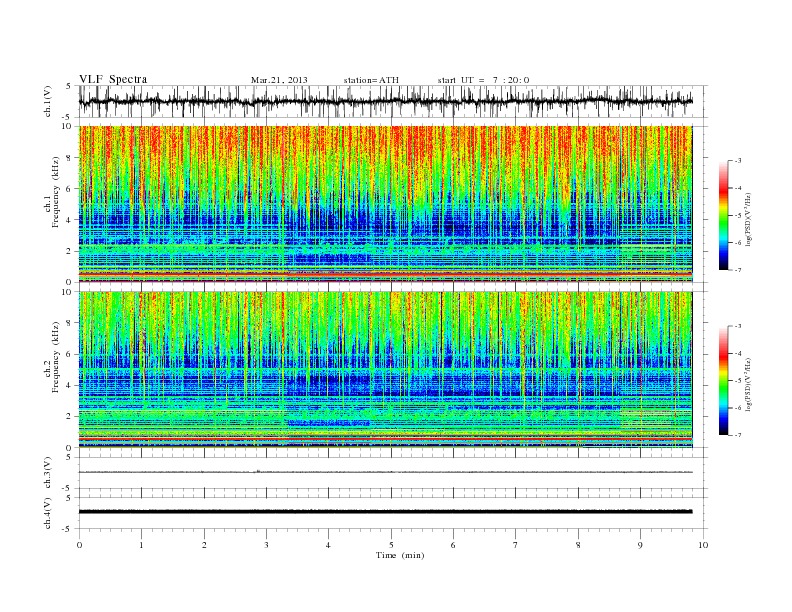The image size is (792, 612).
Task: Click inside the ch.1 spectrogram panel
Action: [x=385, y=204]
